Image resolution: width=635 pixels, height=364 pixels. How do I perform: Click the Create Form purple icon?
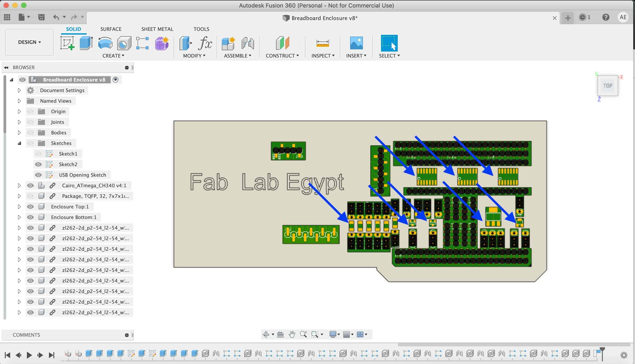tap(162, 43)
